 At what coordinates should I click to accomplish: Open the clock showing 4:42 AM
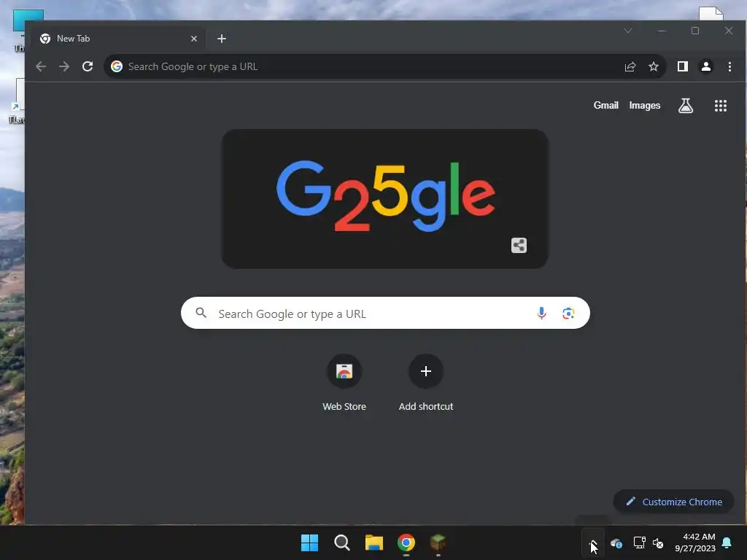(x=695, y=542)
